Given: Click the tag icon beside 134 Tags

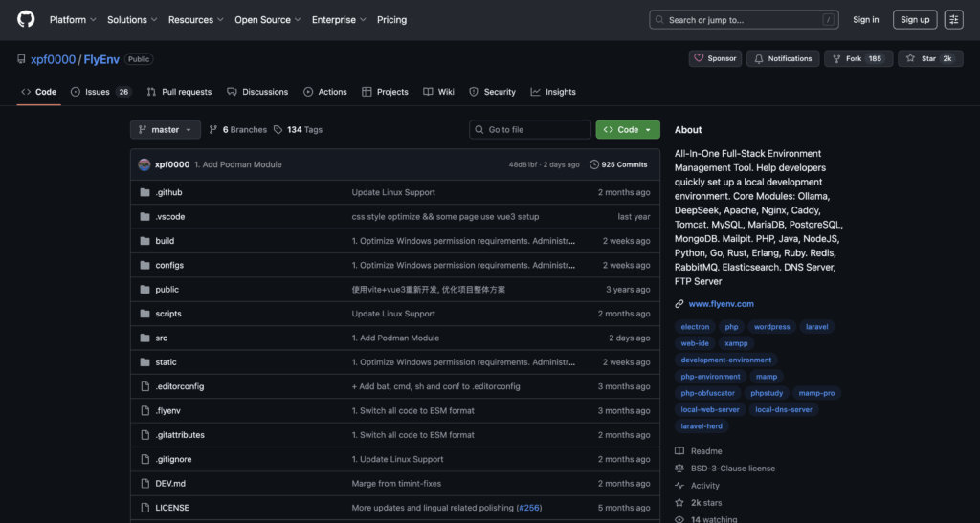Looking at the screenshot, I should click(x=278, y=130).
